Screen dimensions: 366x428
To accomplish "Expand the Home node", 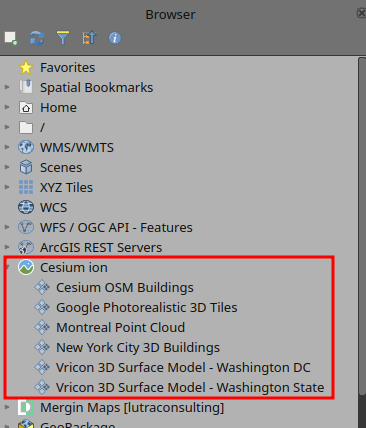I will [7, 107].
